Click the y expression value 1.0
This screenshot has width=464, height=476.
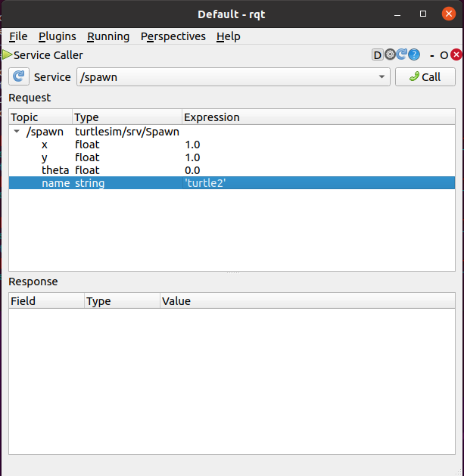pyautogui.click(x=192, y=157)
